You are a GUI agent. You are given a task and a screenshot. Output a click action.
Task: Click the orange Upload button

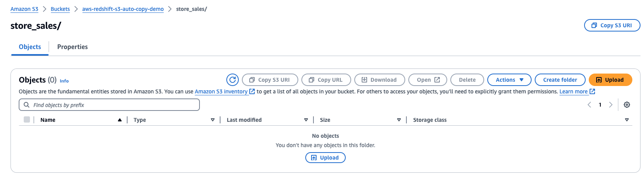(610, 80)
